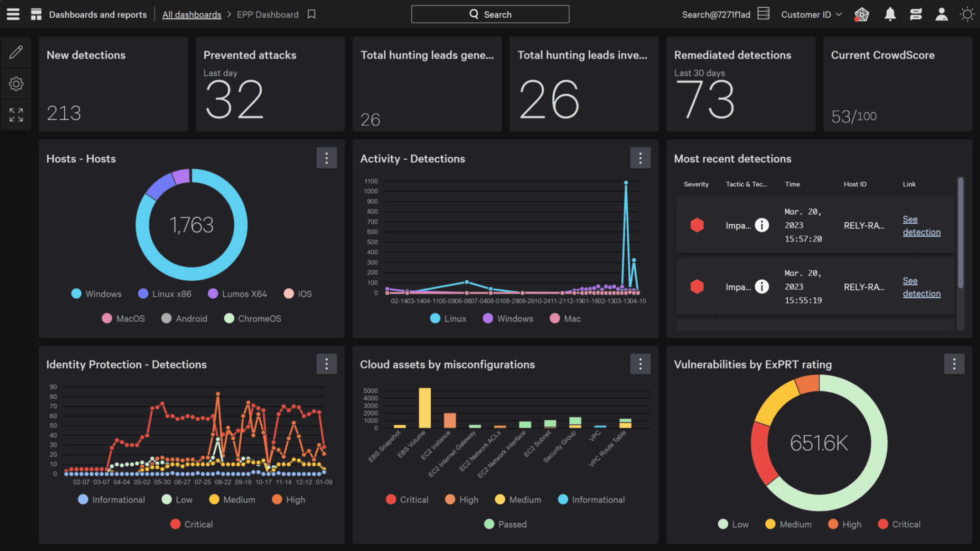Toggle Lumos X64 legend item

237,294
